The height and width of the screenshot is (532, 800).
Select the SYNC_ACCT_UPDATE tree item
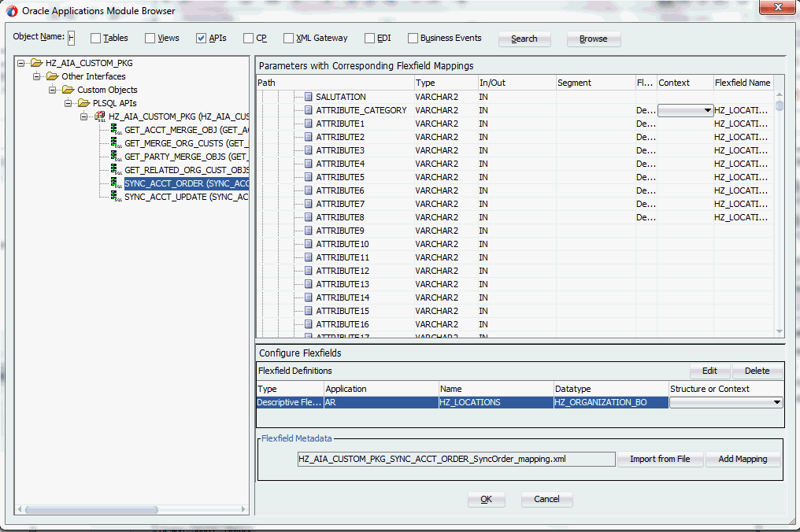coord(187,197)
